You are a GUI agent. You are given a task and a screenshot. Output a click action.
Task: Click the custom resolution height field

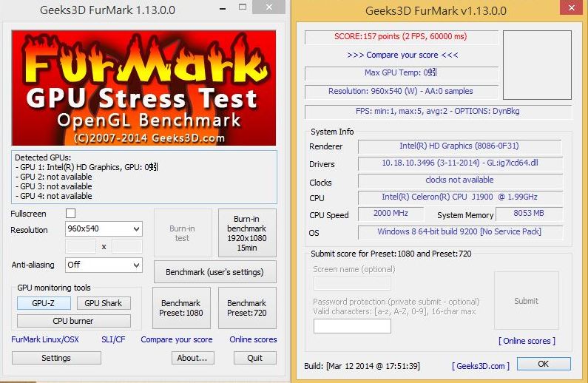(x=127, y=246)
